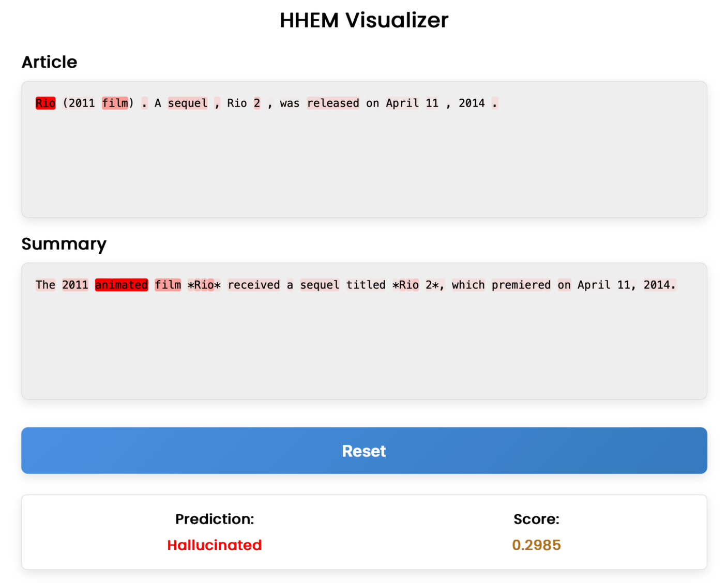Image resolution: width=728 pixels, height=583 pixels.
Task: Click the 'April' token in the article
Action: [x=402, y=103]
